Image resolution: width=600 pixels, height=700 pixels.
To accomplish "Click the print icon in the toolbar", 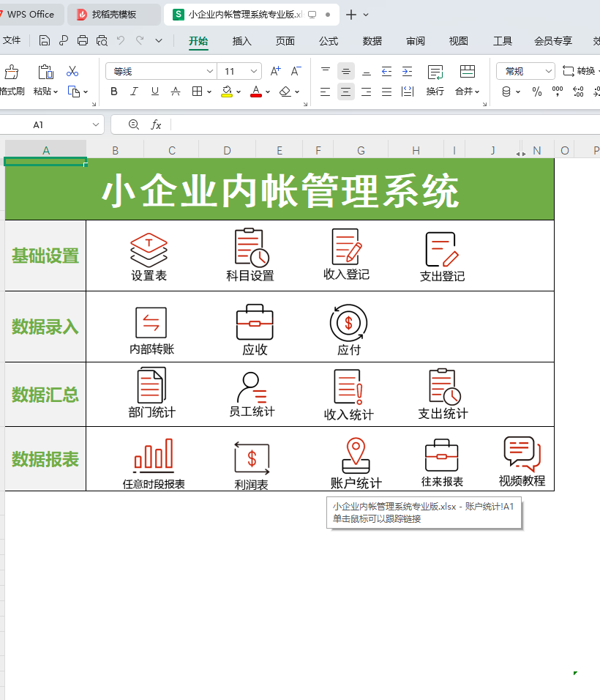I will point(83,41).
